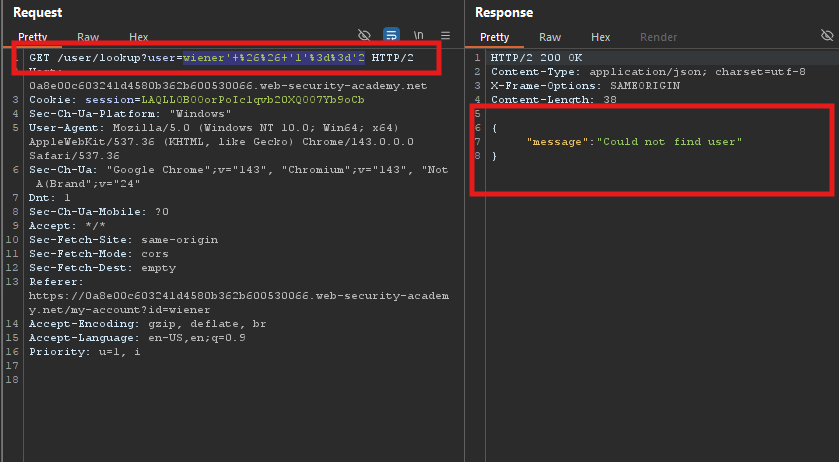
Task: Click the Content-Length: 38 header
Action: click(x=554, y=99)
